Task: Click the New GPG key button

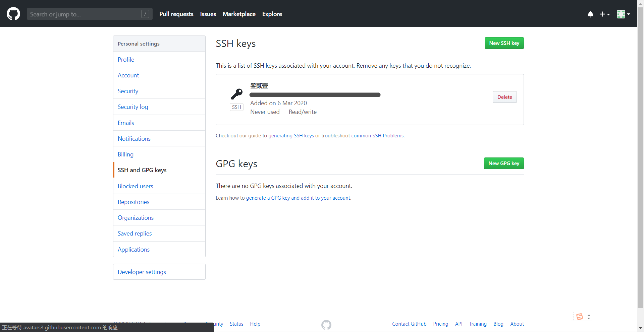Action: pyautogui.click(x=504, y=163)
